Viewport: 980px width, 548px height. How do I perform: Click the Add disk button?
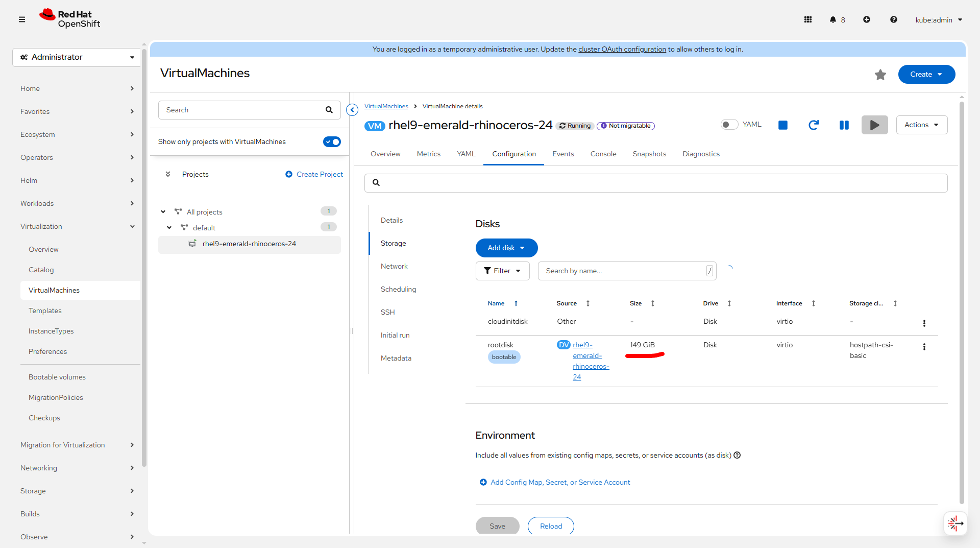(506, 248)
